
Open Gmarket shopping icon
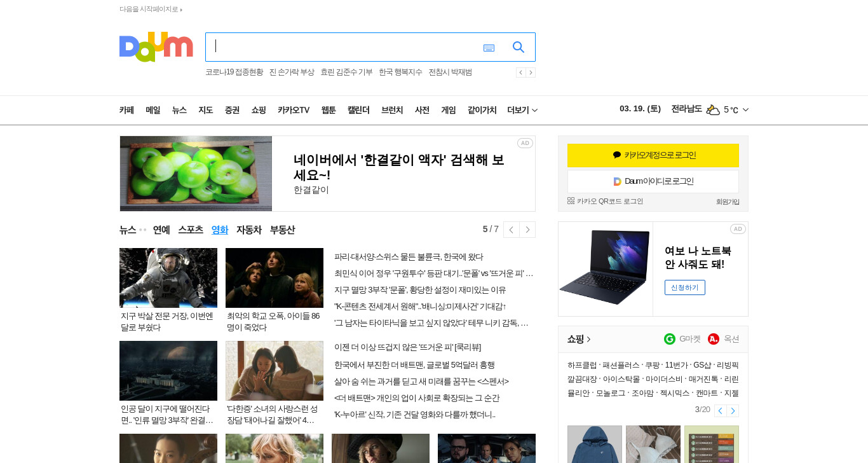tap(670, 339)
